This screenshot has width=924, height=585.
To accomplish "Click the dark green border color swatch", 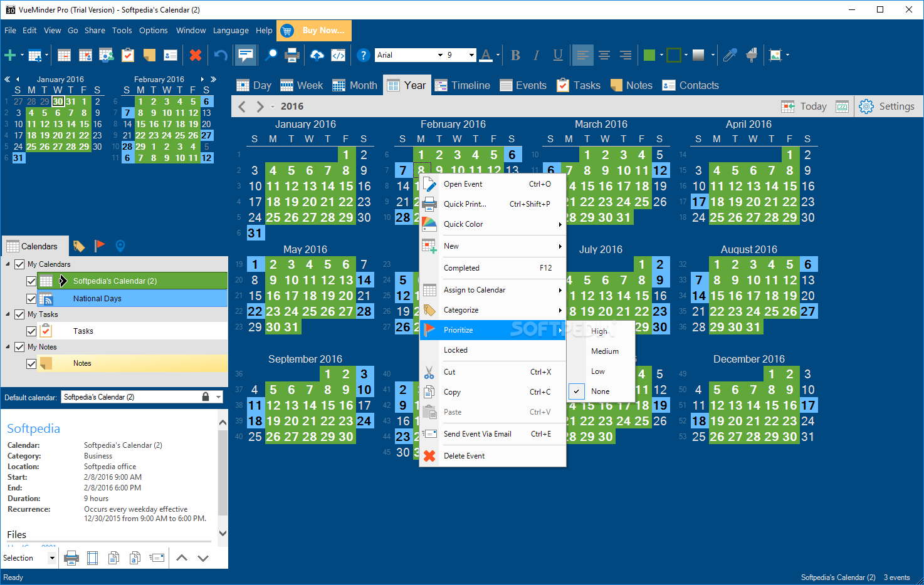I will pyautogui.click(x=674, y=55).
